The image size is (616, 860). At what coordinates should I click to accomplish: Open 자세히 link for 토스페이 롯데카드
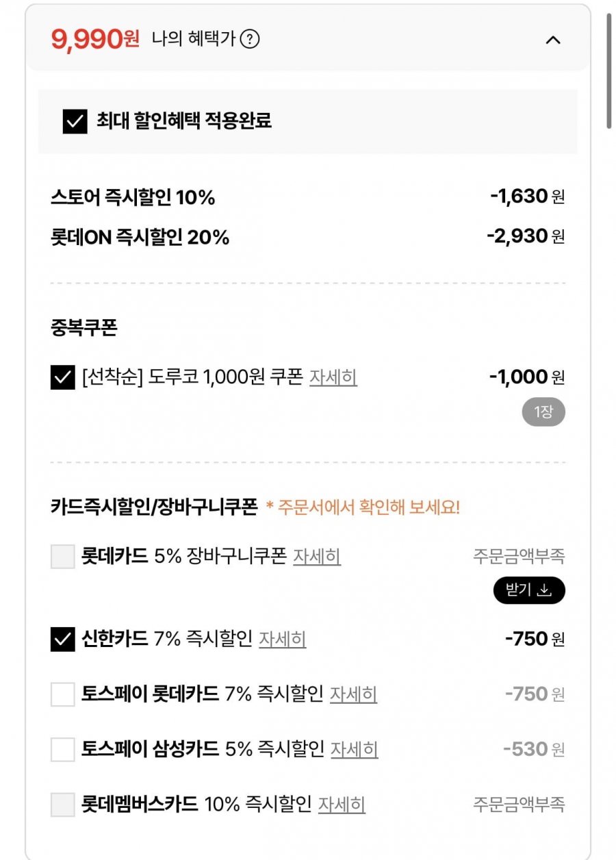tap(353, 694)
